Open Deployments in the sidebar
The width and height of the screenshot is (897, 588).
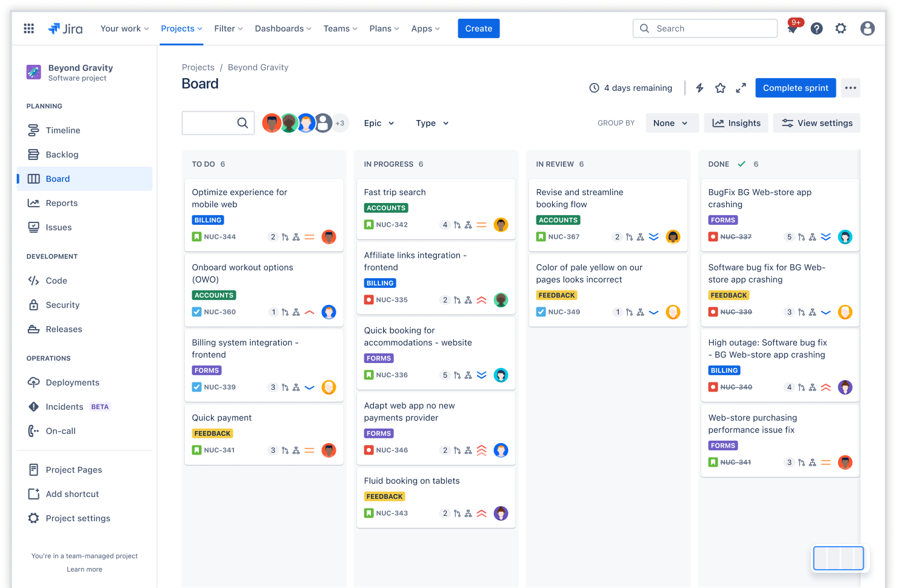(72, 383)
